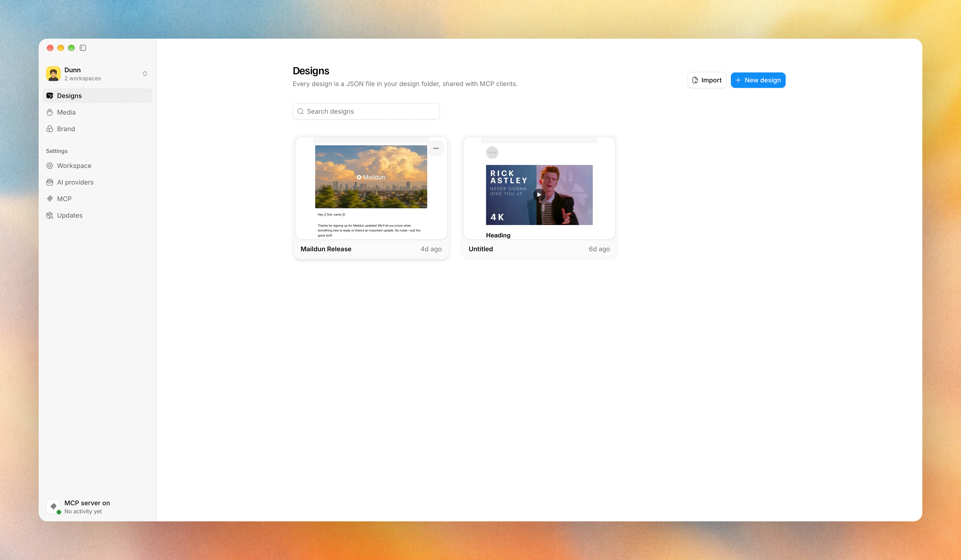Click the "No activity yet" text
The width and height of the screenshot is (961, 560).
tap(83, 511)
